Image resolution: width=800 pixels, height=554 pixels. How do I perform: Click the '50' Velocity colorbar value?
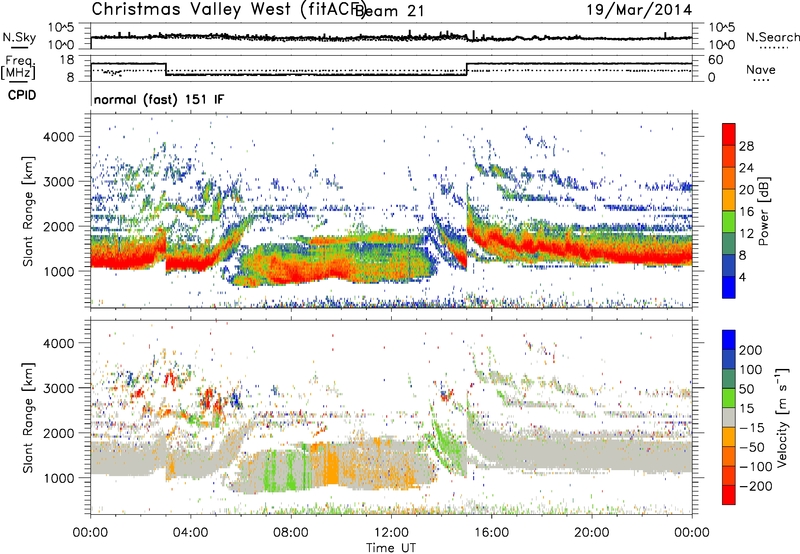tap(746, 389)
